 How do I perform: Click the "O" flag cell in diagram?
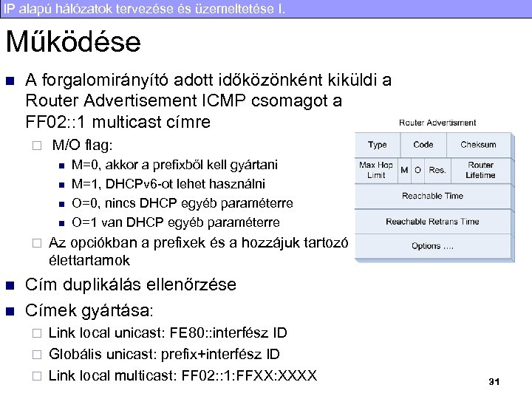[418, 171]
